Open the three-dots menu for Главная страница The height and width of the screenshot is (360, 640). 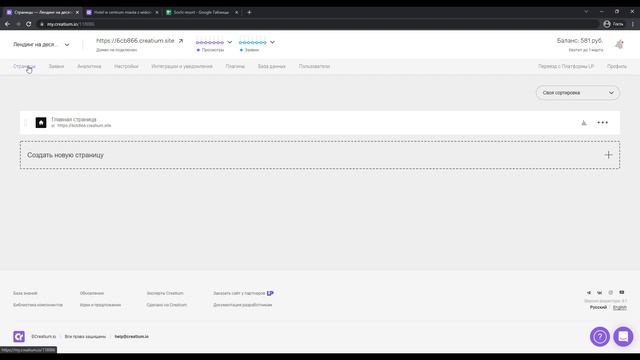click(x=602, y=122)
